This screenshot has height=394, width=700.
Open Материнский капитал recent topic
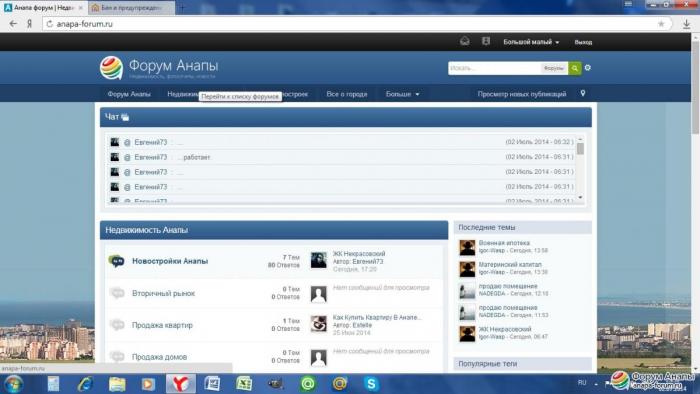tap(510, 264)
